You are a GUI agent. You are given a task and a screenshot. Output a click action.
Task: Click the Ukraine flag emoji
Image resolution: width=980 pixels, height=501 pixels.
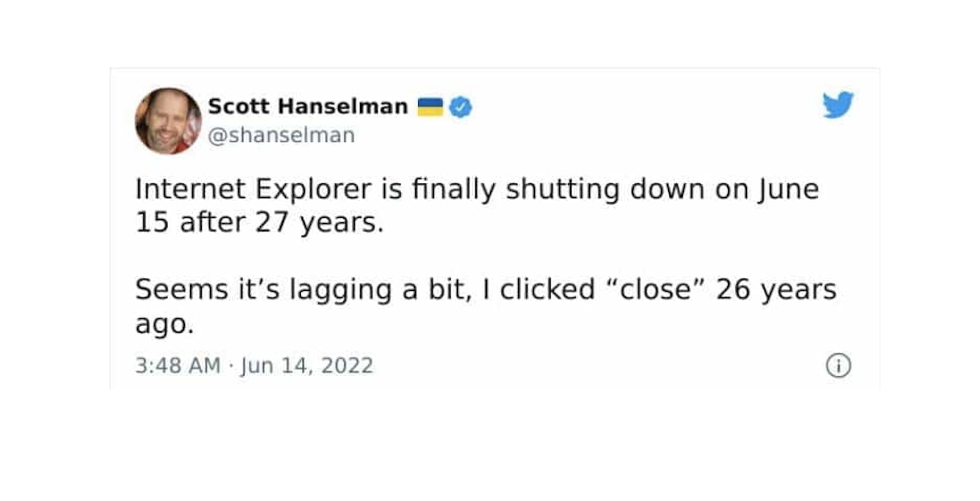click(x=430, y=107)
